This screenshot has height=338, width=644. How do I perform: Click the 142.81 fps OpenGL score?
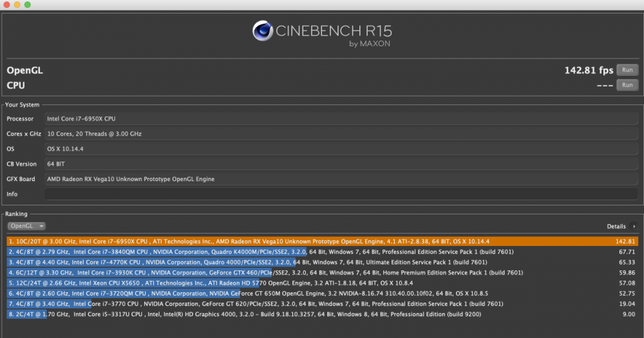click(x=589, y=70)
